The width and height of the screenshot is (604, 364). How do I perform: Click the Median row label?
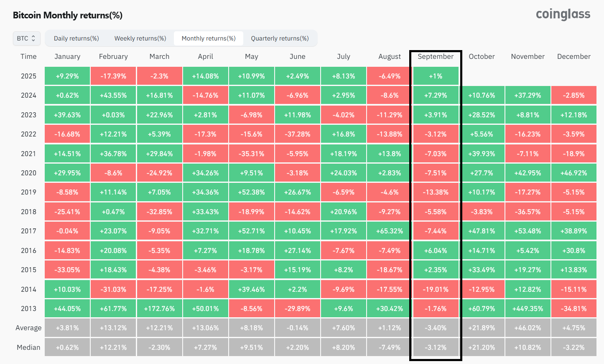[x=28, y=347]
